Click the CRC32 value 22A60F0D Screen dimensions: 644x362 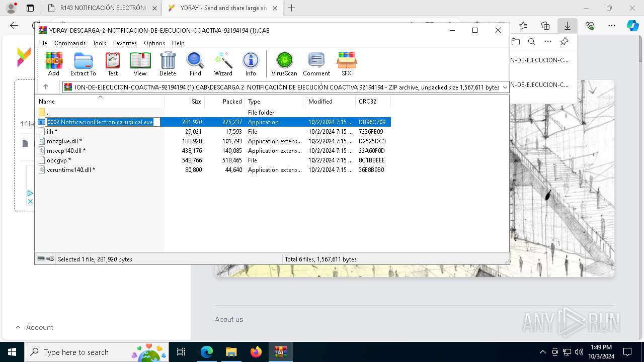[372, 151]
